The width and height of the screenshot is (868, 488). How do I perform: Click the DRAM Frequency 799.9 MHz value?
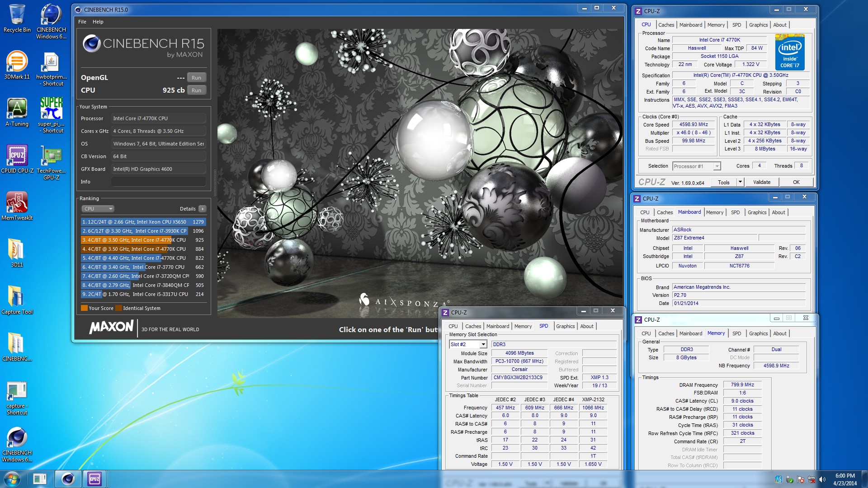tap(742, 385)
